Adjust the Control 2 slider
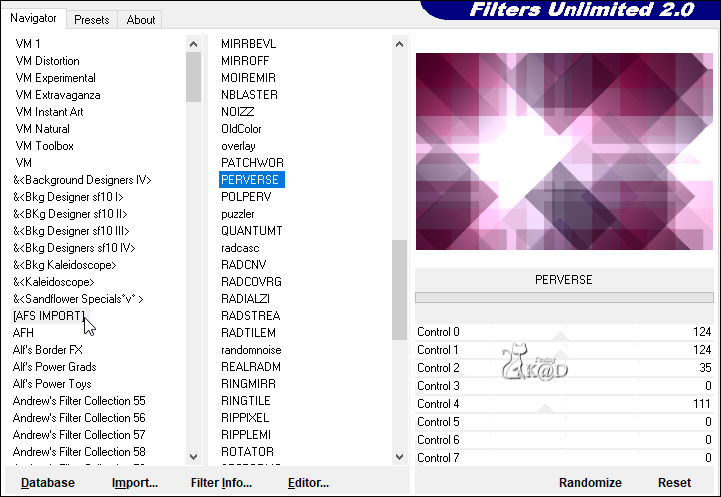The width and height of the screenshot is (721, 497). coord(564,368)
